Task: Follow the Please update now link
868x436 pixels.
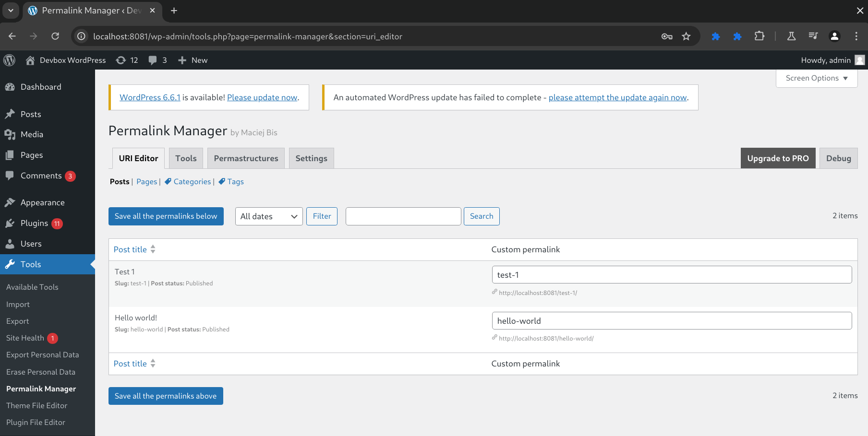Action: coord(262,97)
